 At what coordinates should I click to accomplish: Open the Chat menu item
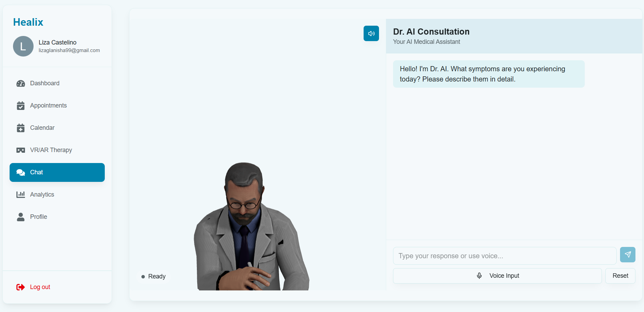coord(57,172)
